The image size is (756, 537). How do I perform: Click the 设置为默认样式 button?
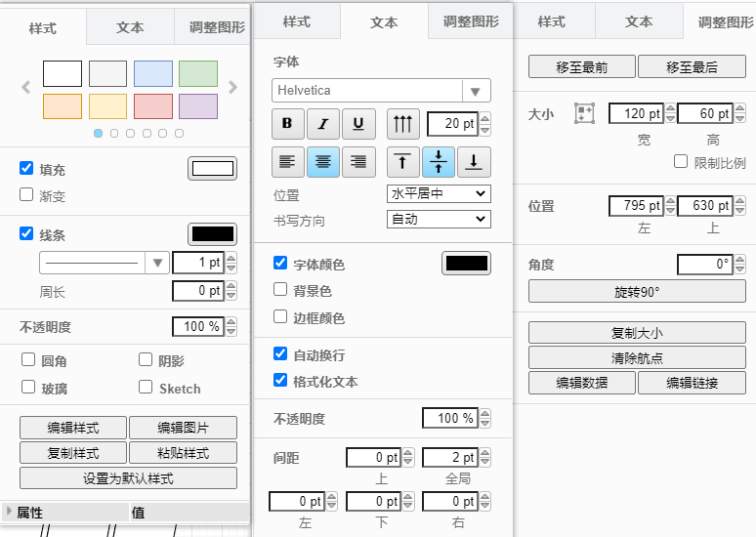tap(128, 478)
